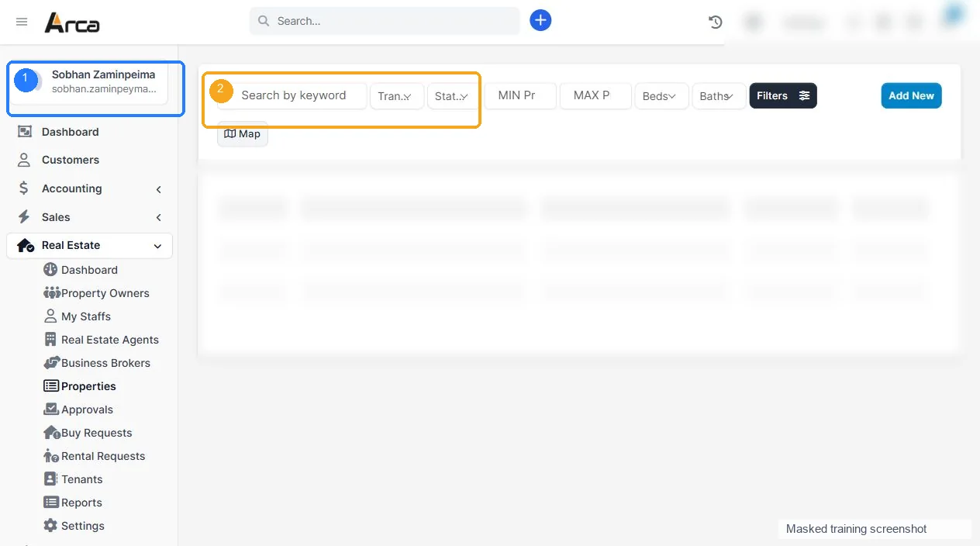This screenshot has height=546, width=980.
Task: Click the Tenants contact-book icon
Action: point(50,479)
